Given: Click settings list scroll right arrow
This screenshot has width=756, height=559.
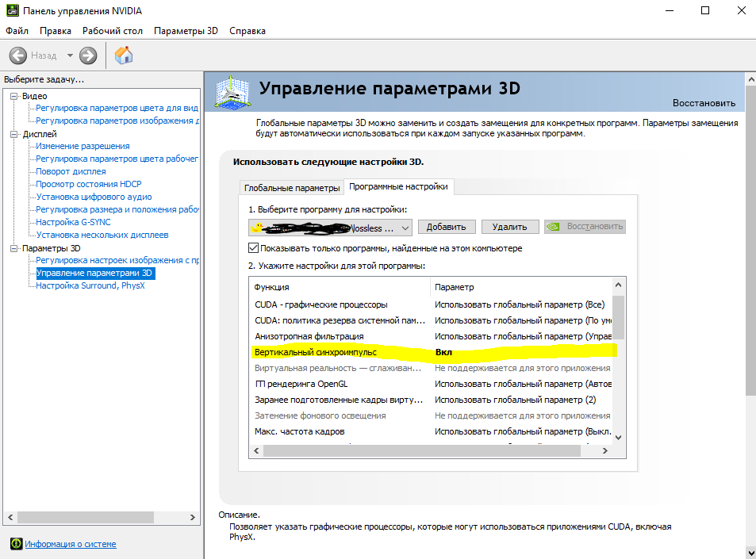Looking at the screenshot, I should coord(605,451).
